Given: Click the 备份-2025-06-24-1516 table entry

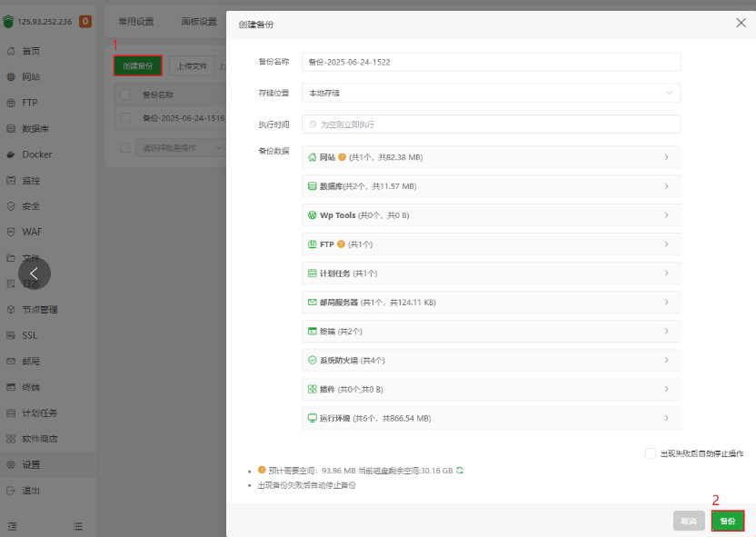Looking at the screenshot, I should click(184, 118).
